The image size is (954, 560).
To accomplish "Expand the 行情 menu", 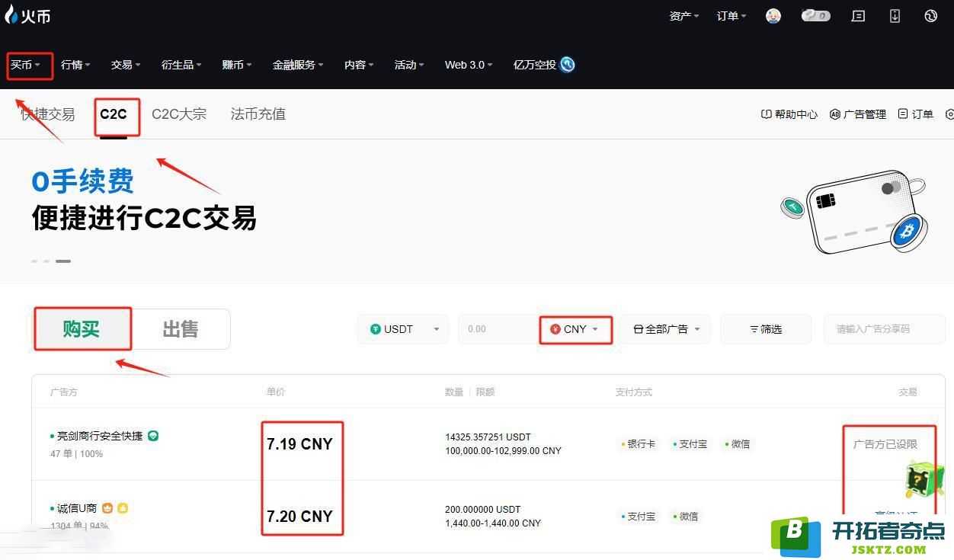I will [75, 66].
